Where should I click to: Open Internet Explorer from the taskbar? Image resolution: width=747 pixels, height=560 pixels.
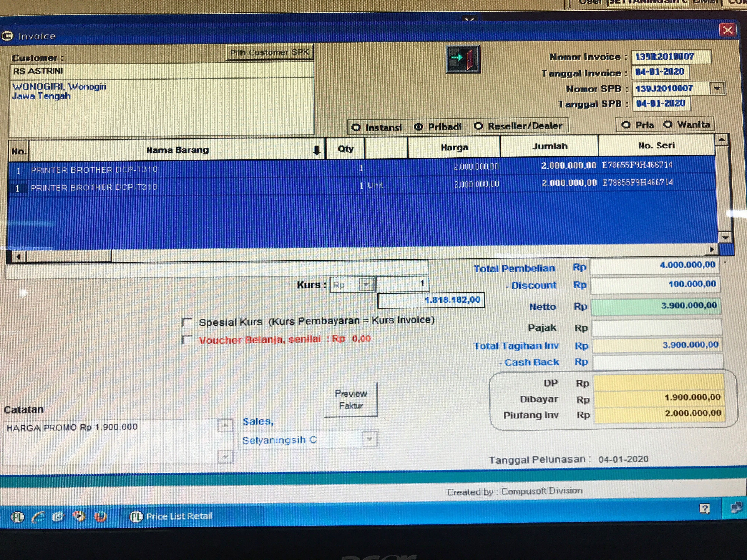[x=38, y=517]
